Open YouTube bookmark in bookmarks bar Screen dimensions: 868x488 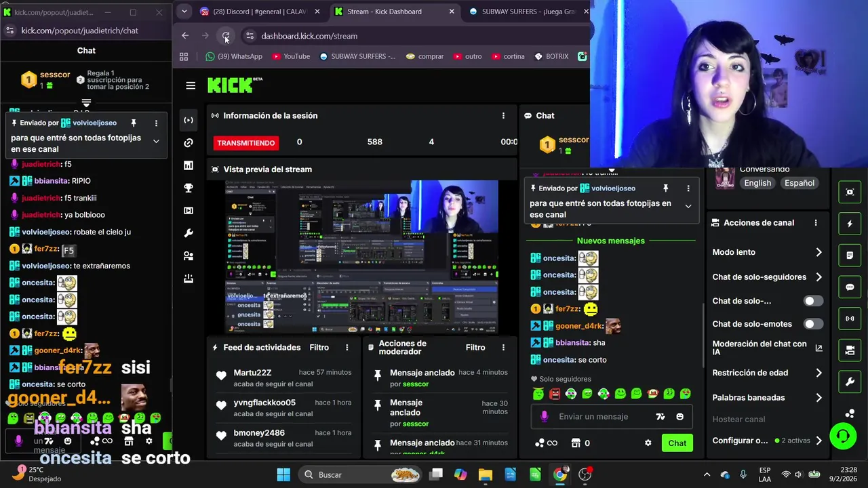(290, 56)
